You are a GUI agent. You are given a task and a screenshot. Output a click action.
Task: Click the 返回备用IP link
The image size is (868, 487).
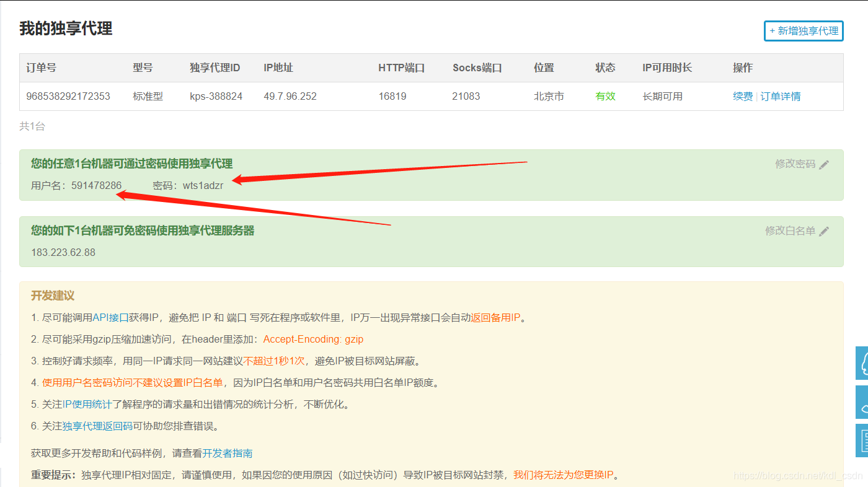coord(495,318)
